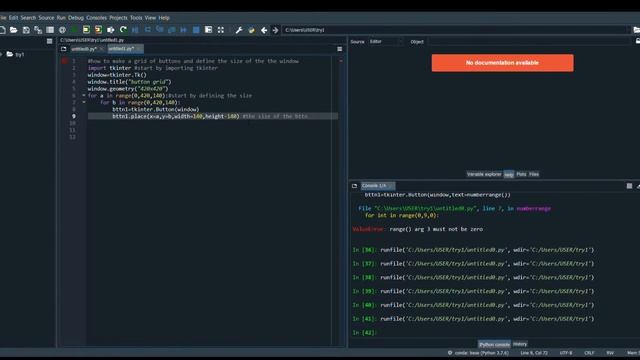Open the Tools menu

pos(136,18)
